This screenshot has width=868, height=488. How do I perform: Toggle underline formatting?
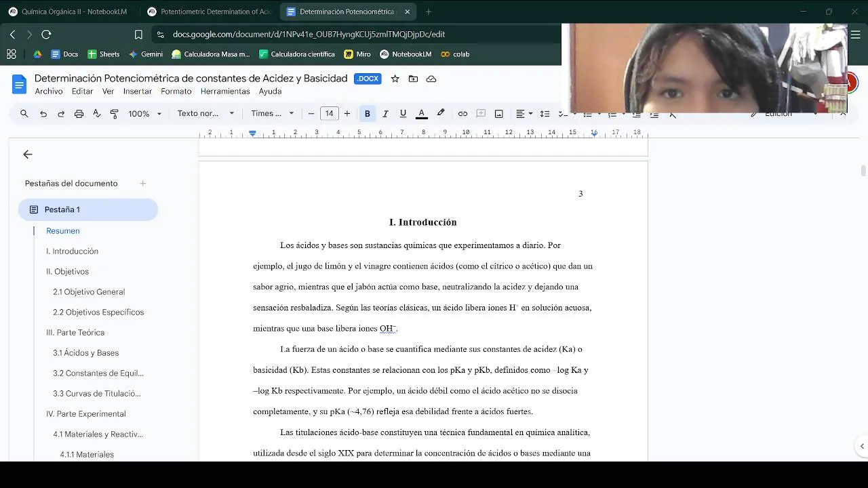[403, 114]
